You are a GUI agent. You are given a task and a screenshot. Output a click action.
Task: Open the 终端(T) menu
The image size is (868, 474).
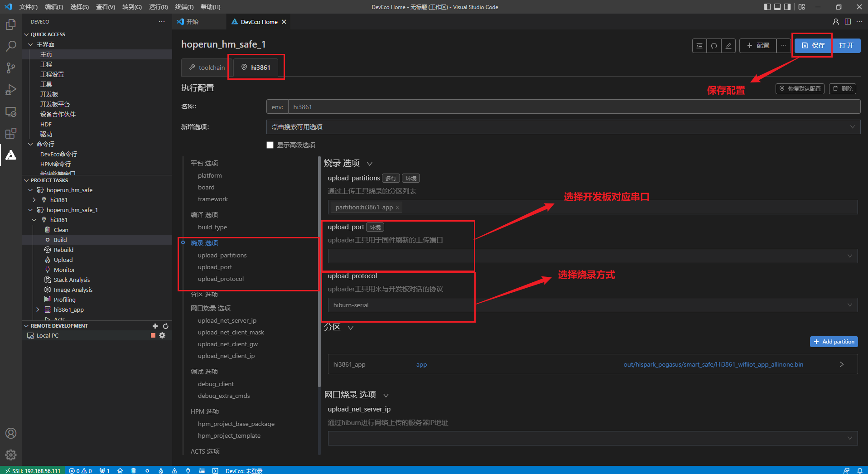coord(184,7)
